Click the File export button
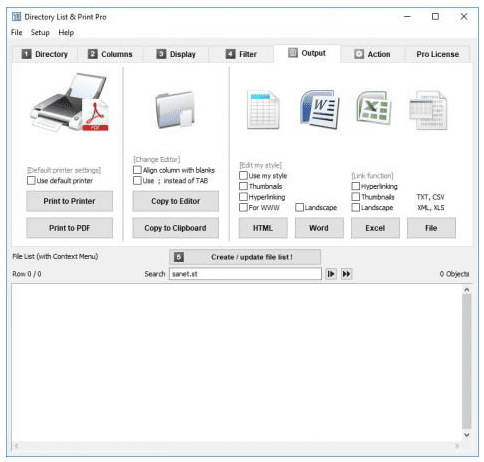The image size is (484, 462). pyautogui.click(x=431, y=228)
